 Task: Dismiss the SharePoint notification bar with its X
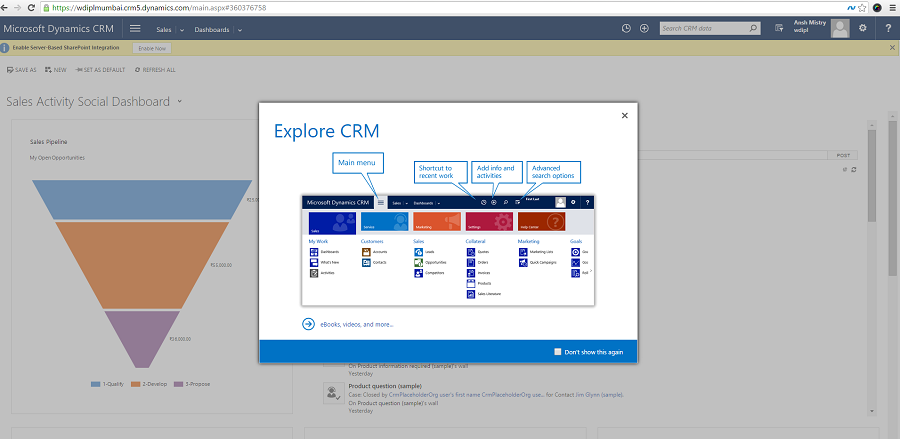pos(892,48)
